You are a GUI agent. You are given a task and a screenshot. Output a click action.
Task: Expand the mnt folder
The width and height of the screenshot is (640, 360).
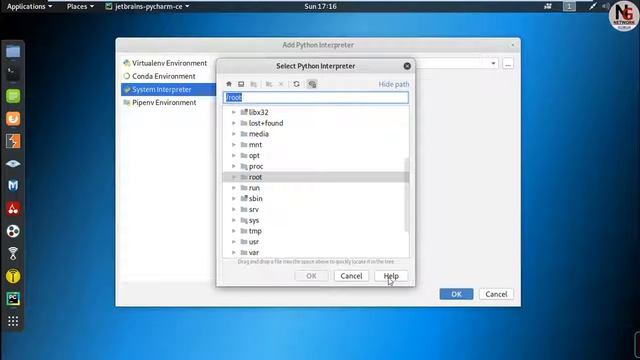coord(234,144)
